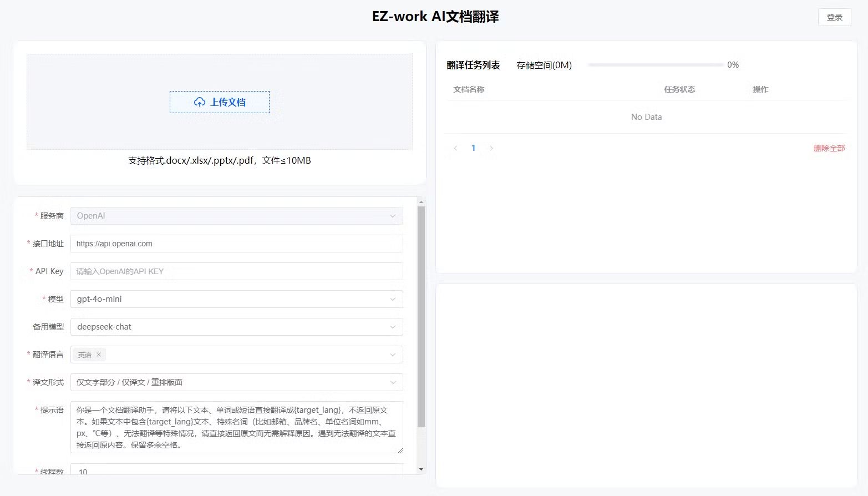Image resolution: width=868 pixels, height=496 pixels.
Task: Click the 删除全部 delete all link
Action: click(829, 148)
